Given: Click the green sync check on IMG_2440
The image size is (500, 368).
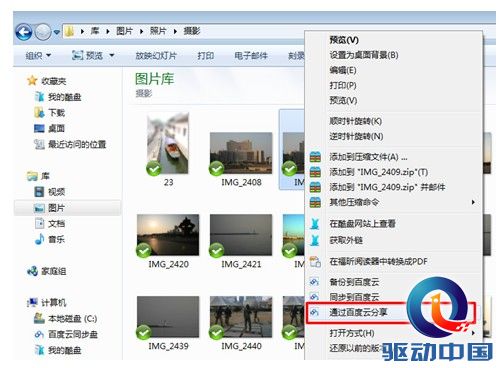Looking at the screenshot, I should [216, 332].
